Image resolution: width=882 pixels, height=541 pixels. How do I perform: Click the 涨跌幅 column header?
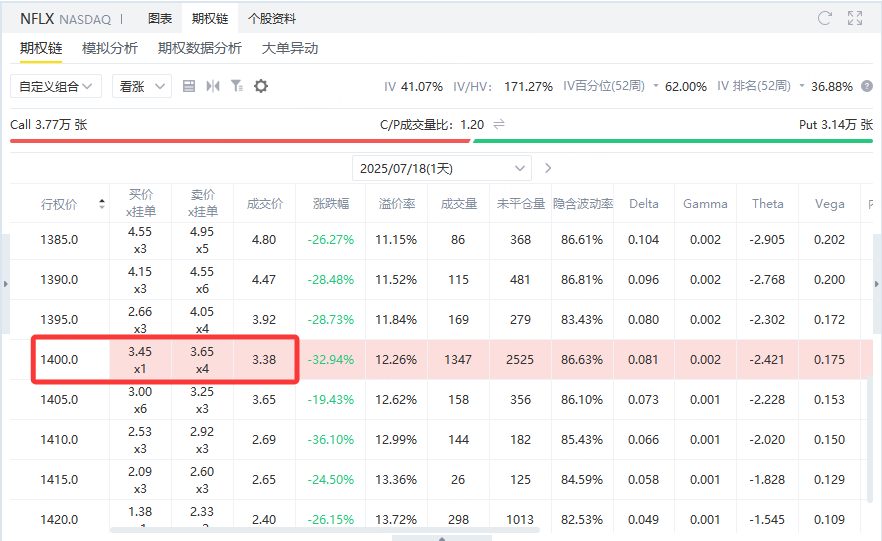coord(331,204)
